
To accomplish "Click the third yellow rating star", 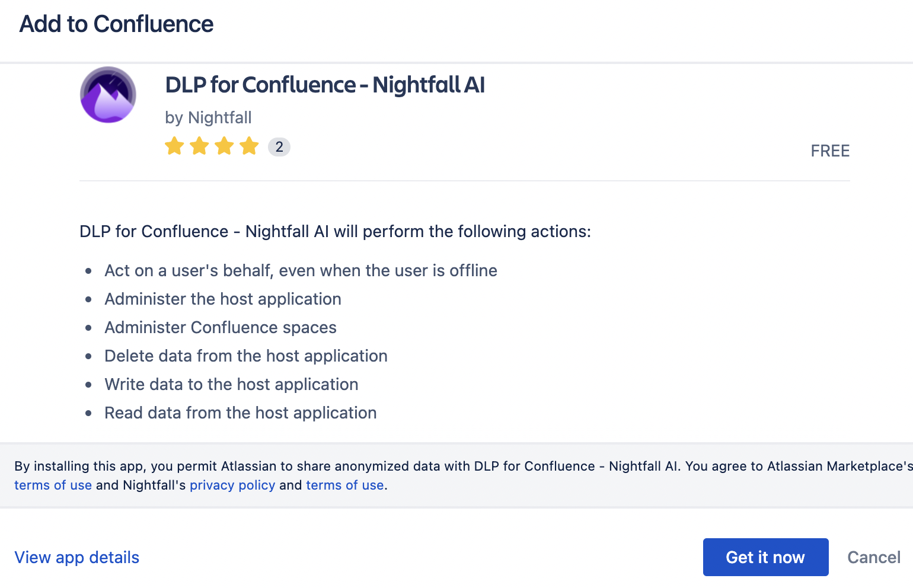I will point(224,146).
